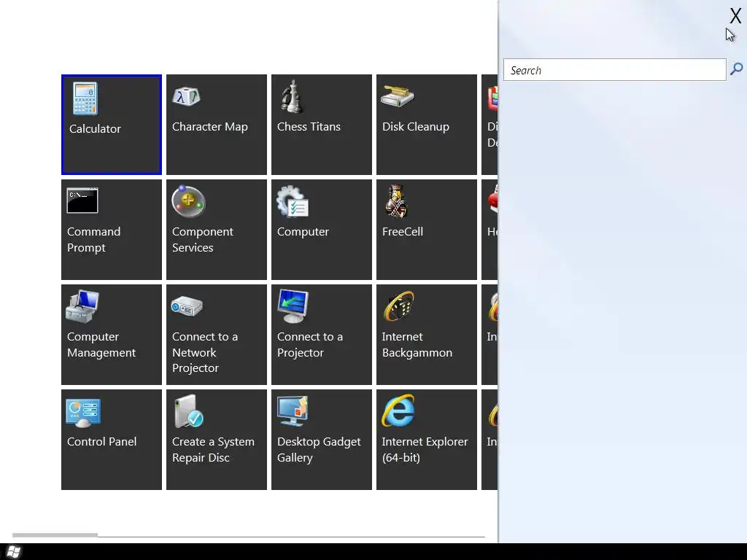Click the "Component Services" label text
The image size is (747, 560).
pyautogui.click(x=203, y=239)
